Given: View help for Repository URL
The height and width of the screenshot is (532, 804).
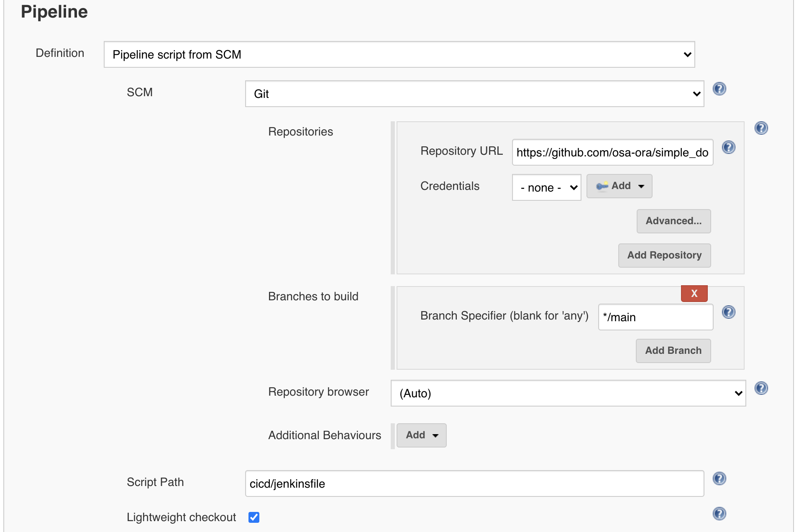Looking at the screenshot, I should (728, 147).
